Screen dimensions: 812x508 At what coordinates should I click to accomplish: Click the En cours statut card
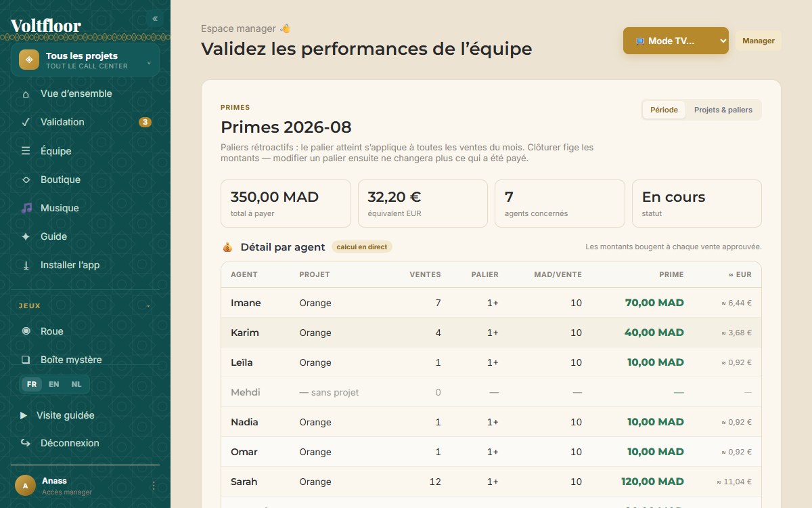697,203
